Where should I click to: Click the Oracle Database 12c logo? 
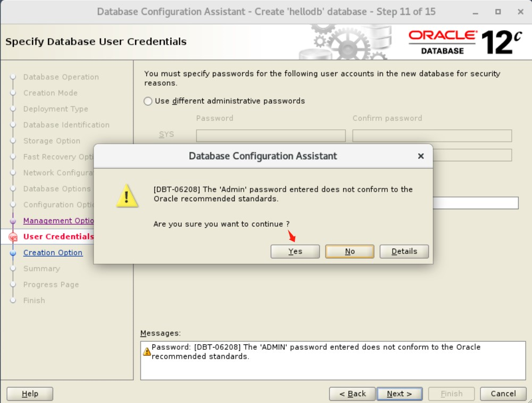[465, 42]
